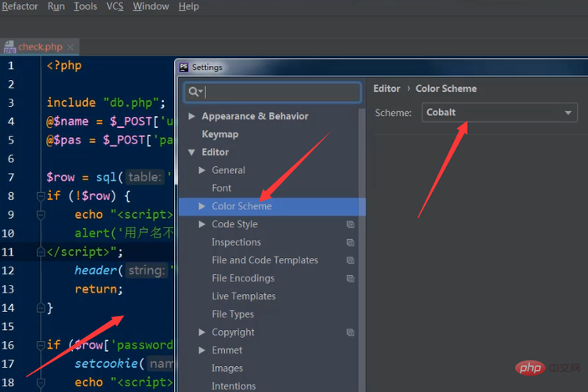Screen dimensions: 588x392
Task: Open File Types settings
Action: [x=233, y=314]
